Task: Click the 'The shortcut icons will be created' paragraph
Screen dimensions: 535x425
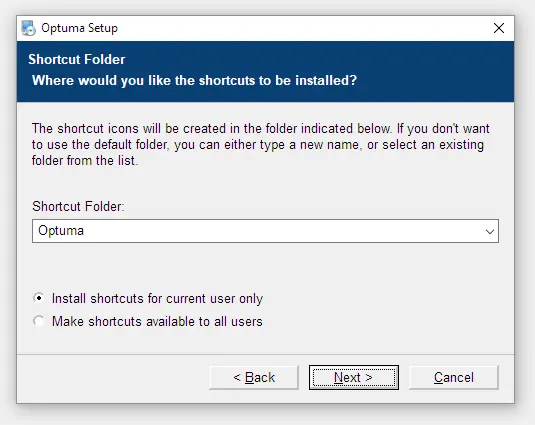Action: click(x=261, y=144)
